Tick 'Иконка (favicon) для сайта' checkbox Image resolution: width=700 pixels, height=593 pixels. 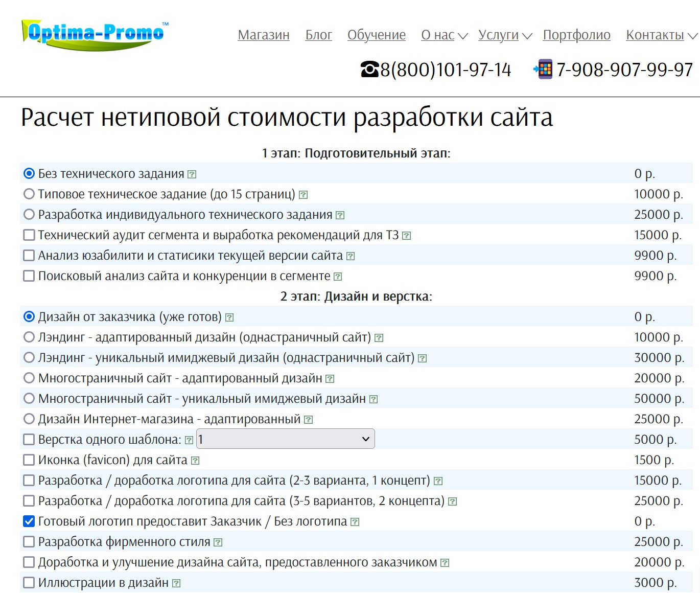(x=29, y=460)
